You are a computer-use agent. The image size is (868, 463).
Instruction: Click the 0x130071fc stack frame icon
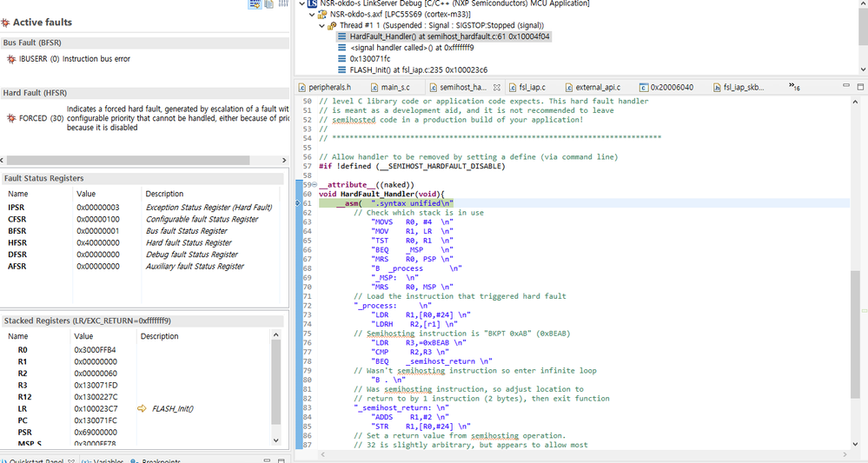click(342, 59)
